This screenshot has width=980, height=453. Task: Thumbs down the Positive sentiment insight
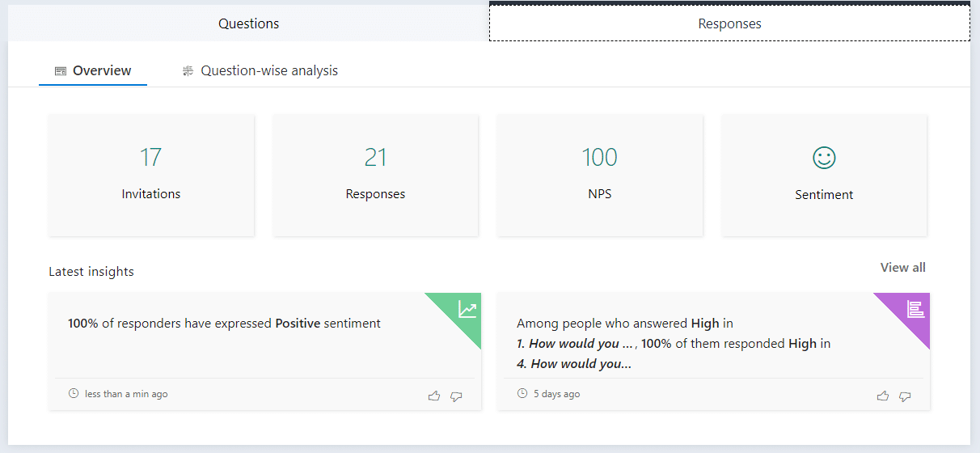tap(456, 396)
